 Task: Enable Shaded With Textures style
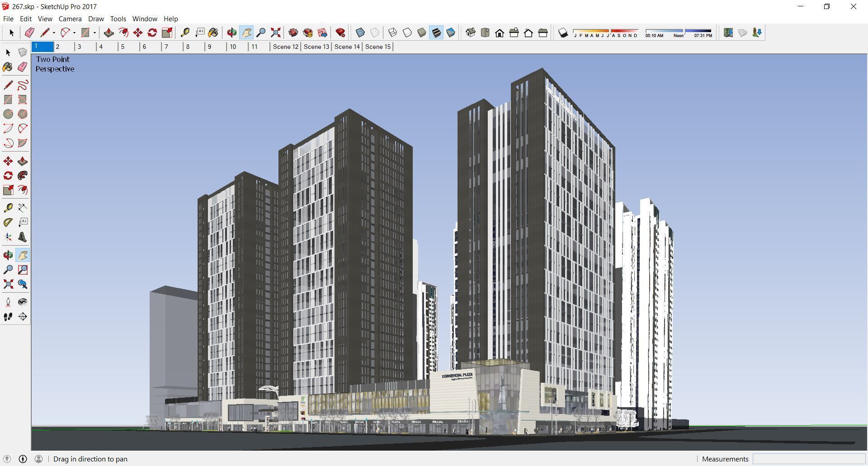436,33
